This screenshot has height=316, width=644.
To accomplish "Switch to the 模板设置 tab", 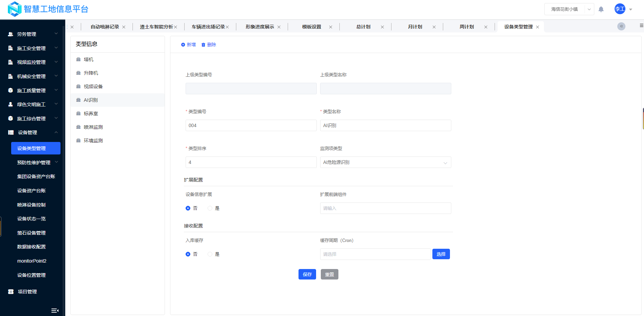I will coord(312,27).
